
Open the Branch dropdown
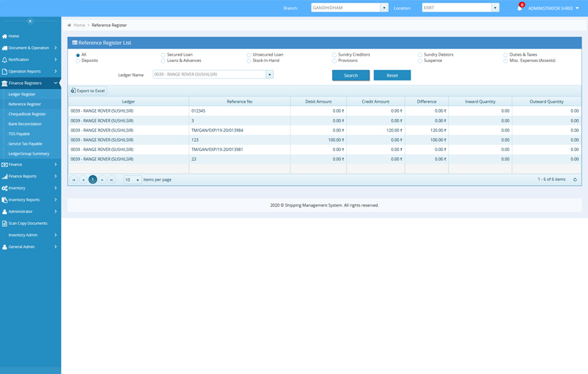coord(384,8)
